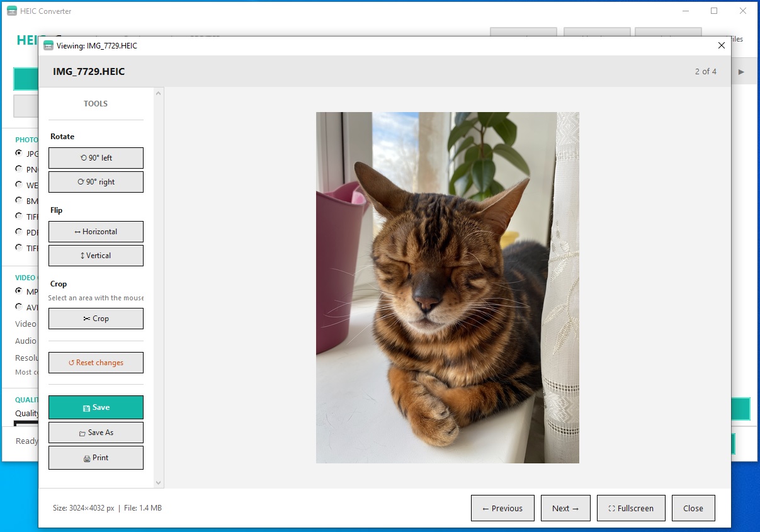760x532 pixels.
Task: Click the down arrow of the tools panel scrollbar
Action: (x=159, y=483)
